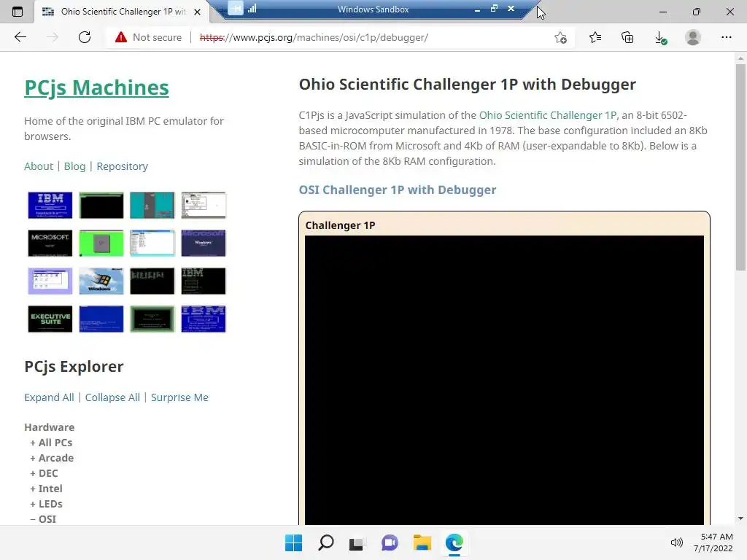The image size is (747, 560).
Task: Expand the All PCs tree item
Action: click(51, 443)
